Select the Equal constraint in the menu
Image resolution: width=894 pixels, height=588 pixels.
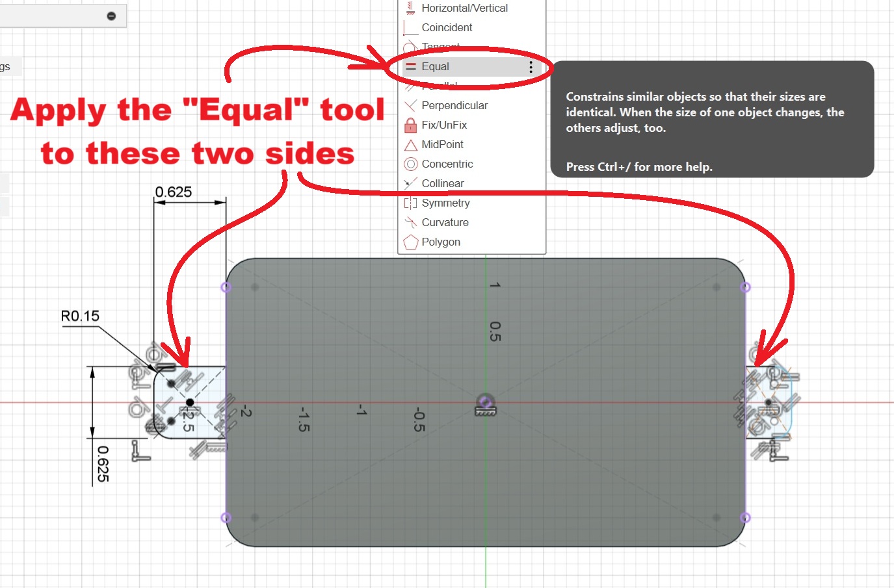[x=435, y=66]
